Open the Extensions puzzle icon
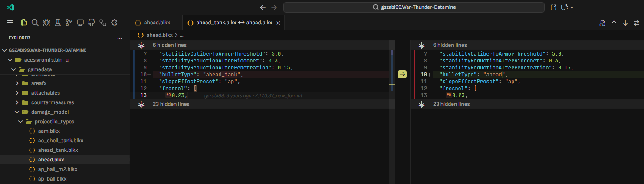Image resolution: width=644 pixels, height=184 pixels. pos(114,22)
